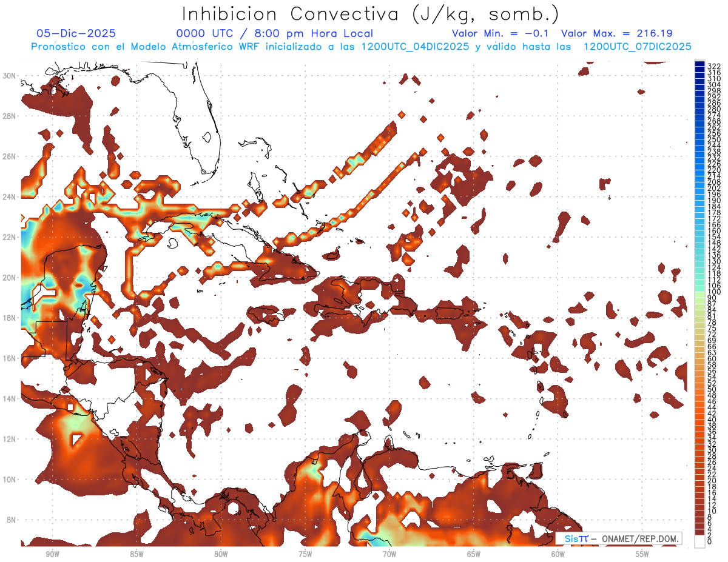Viewport: 728px width, 562px height.
Task: Click the date '05-Dic-2025'
Action: click(x=76, y=33)
